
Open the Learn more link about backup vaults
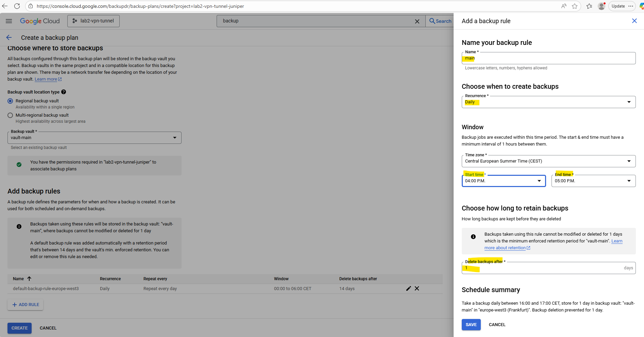[x=48, y=79]
